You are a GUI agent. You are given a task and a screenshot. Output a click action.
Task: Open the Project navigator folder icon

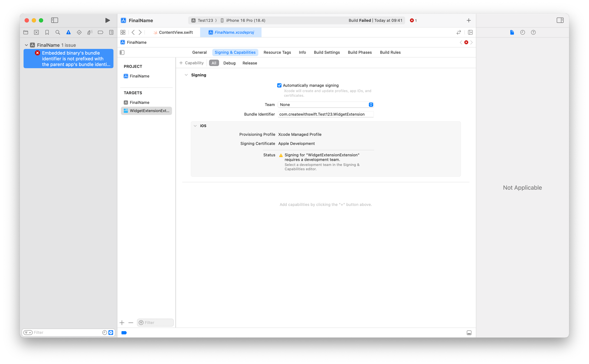[x=26, y=32]
